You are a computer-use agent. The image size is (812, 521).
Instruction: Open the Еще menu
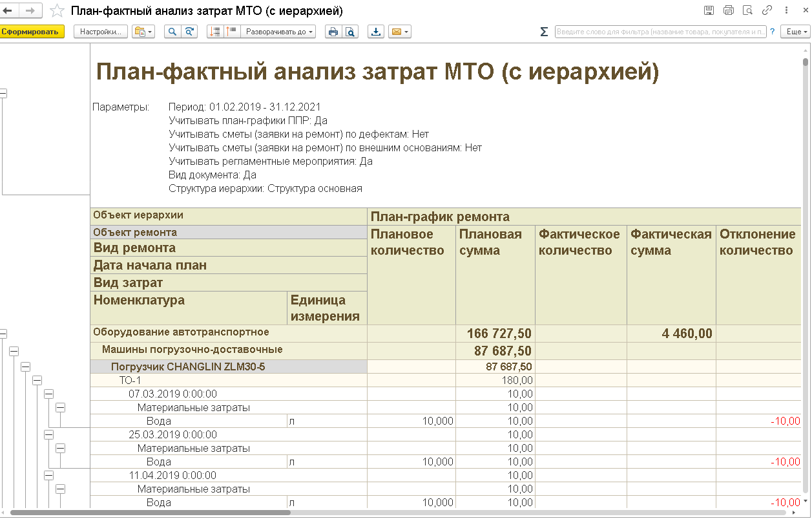(x=795, y=32)
